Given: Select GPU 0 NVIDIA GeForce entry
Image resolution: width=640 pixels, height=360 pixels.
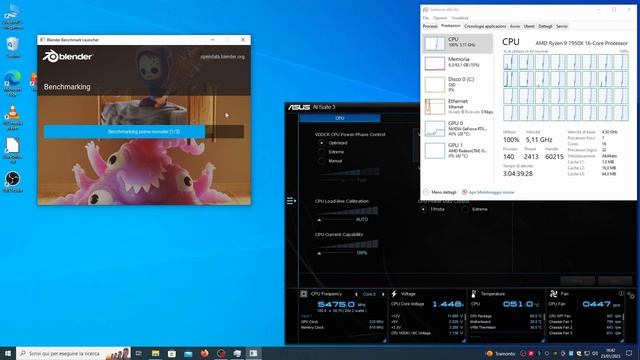Looking at the screenshot, I should pyautogui.click(x=458, y=128).
